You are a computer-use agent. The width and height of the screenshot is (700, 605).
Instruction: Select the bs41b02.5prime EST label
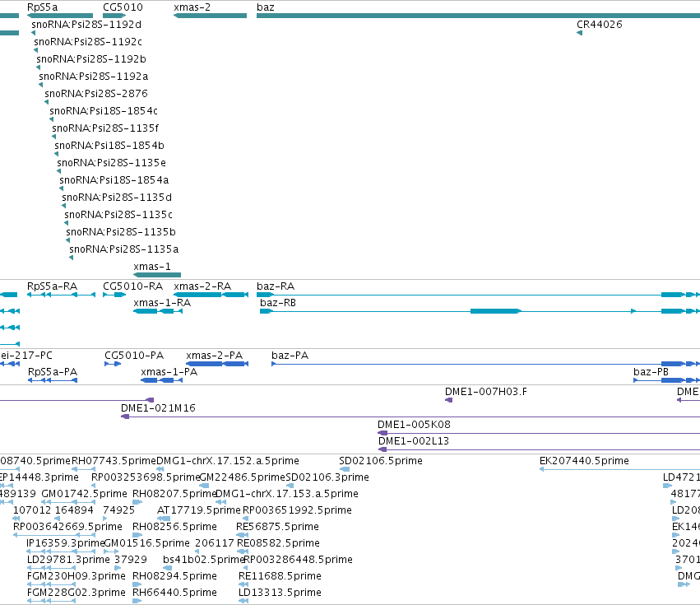tap(203, 560)
